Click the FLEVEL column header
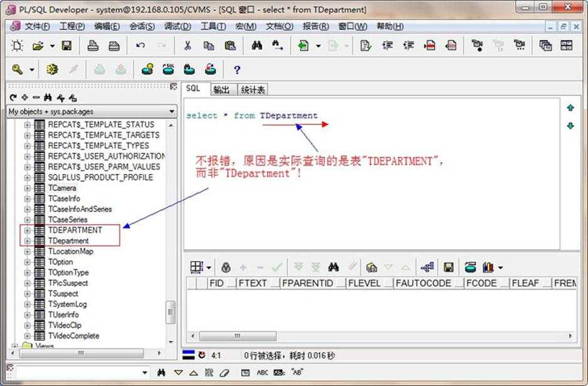This screenshot has width=588, height=386. [x=369, y=283]
